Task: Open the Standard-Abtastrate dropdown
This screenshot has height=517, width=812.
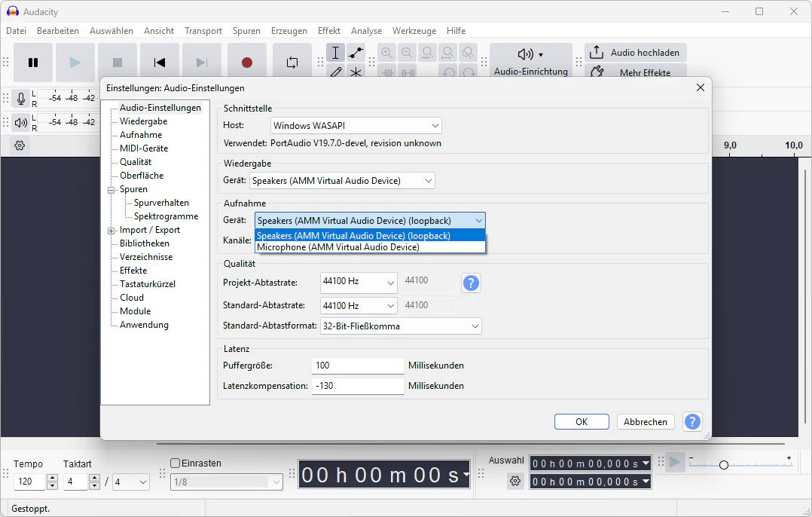Action: pos(359,306)
